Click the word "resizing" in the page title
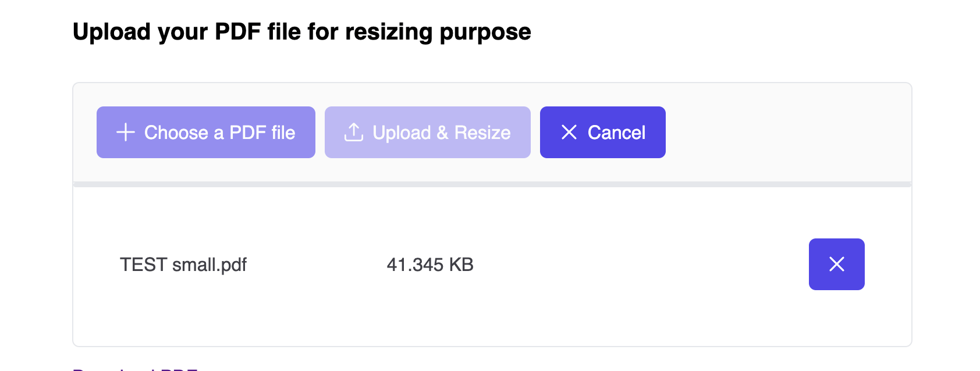980x371 pixels. (389, 32)
